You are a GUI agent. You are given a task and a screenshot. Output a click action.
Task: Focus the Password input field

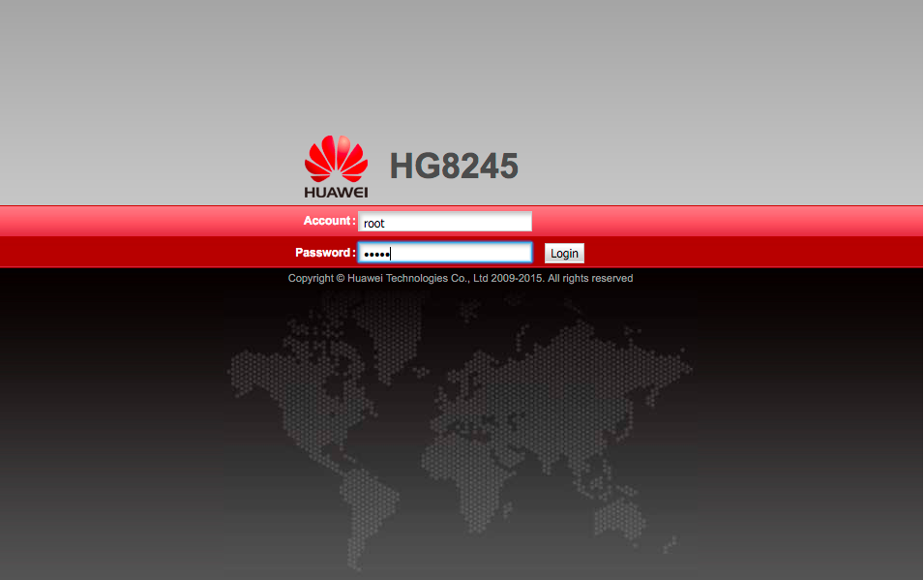[x=445, y=253]
